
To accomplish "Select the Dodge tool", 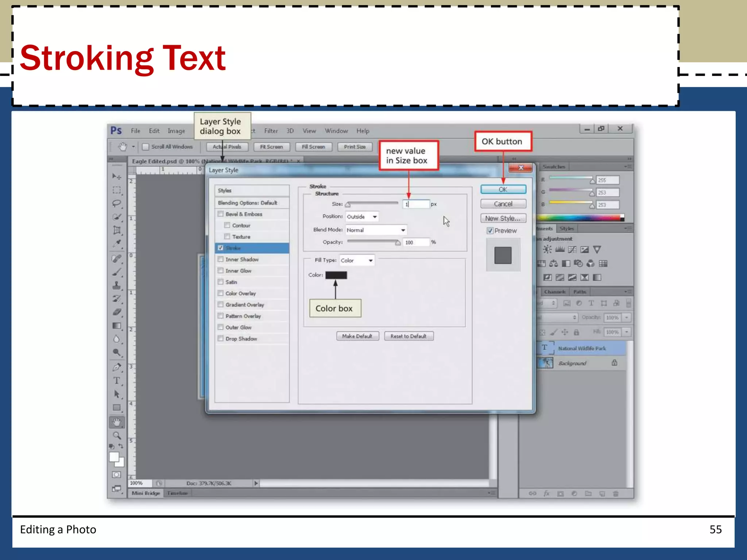I will click(117, 352).
